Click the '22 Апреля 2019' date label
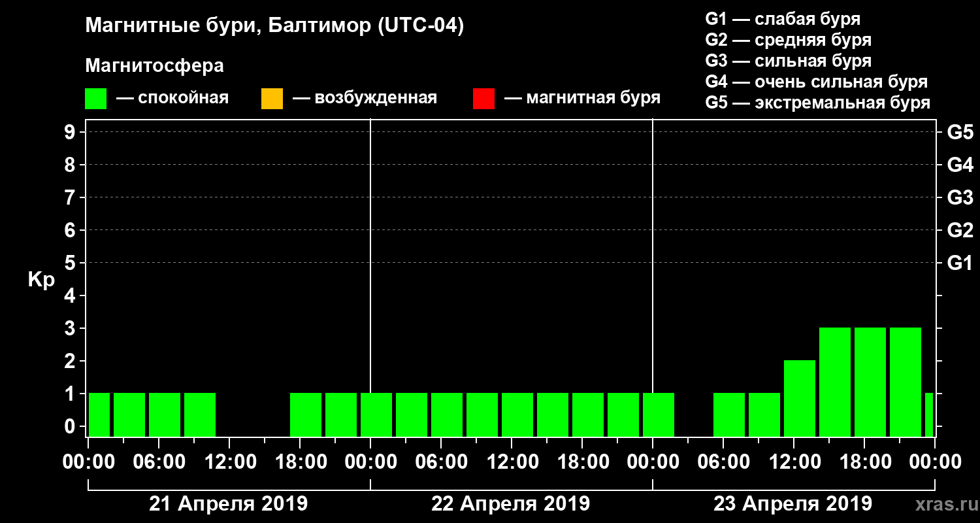 click(x=510, y=504)
